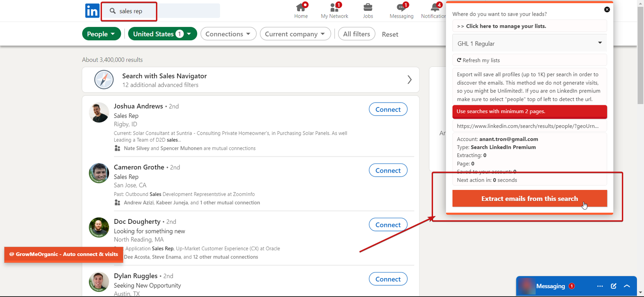Open the Home icon in navbar
Screen dimensions: 644x297
point(301,7)
